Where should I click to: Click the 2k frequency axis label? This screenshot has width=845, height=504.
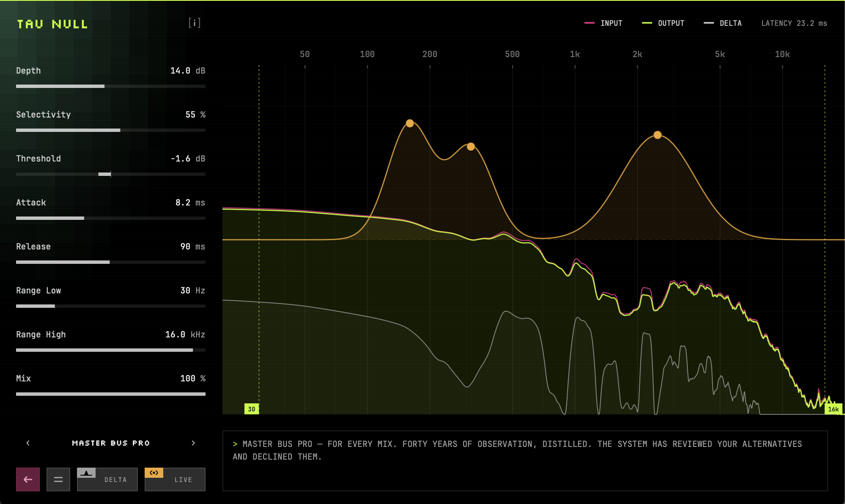tap(637, 54)
